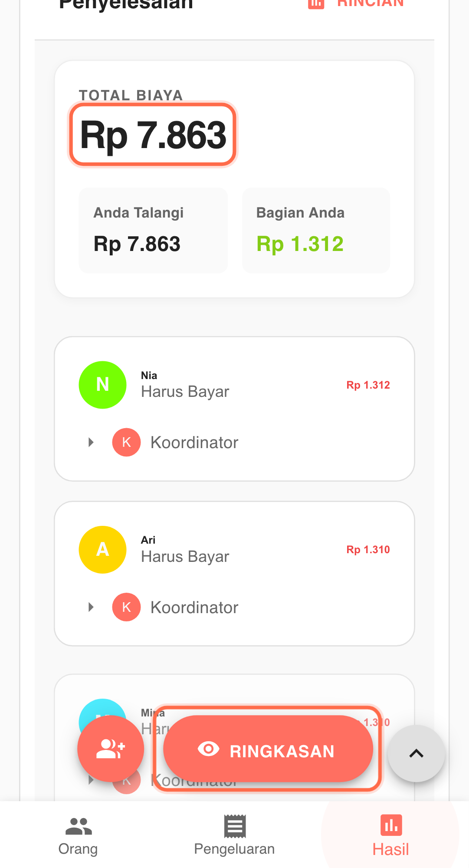Click the scroll-to-top chevron button
Screen dimensions: 469x868
416,753
